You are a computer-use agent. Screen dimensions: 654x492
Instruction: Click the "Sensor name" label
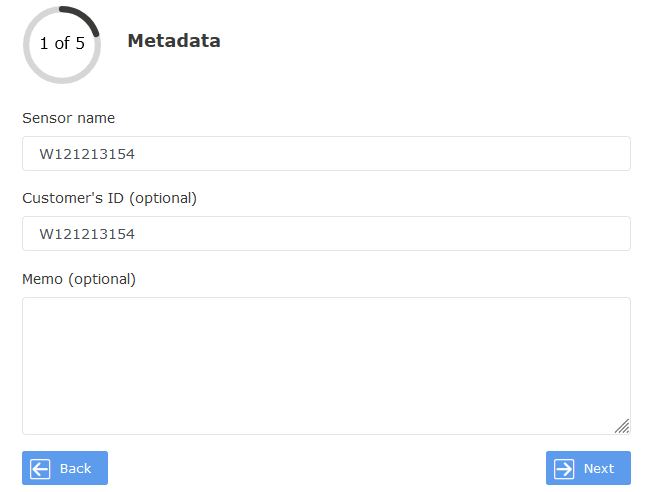coord(68,118)
